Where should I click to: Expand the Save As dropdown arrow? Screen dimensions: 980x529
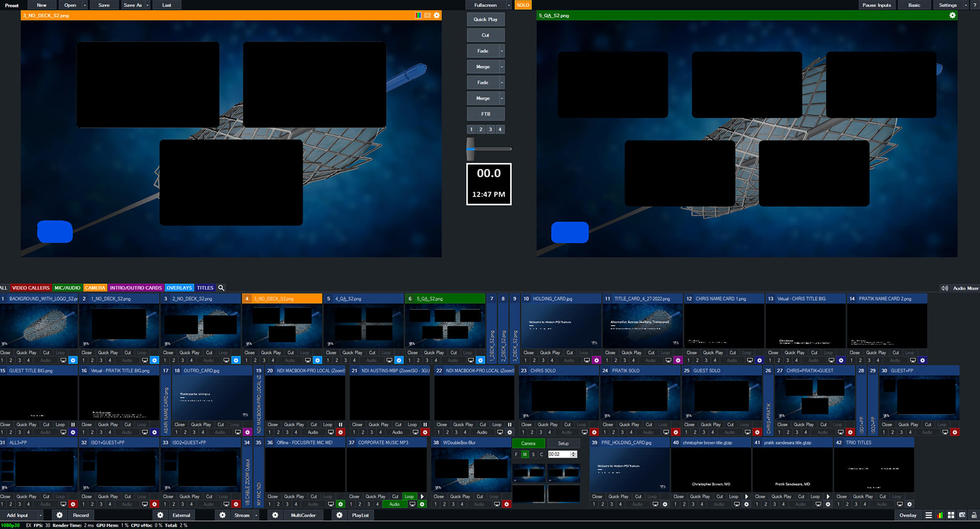tap(147, 5)
